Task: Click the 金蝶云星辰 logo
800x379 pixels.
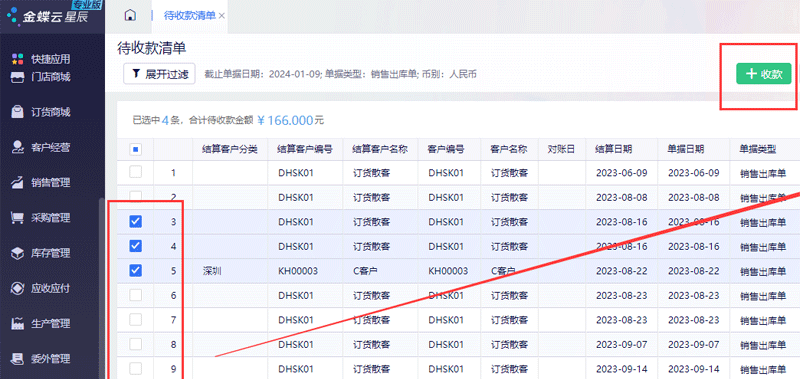Action: 47,16
